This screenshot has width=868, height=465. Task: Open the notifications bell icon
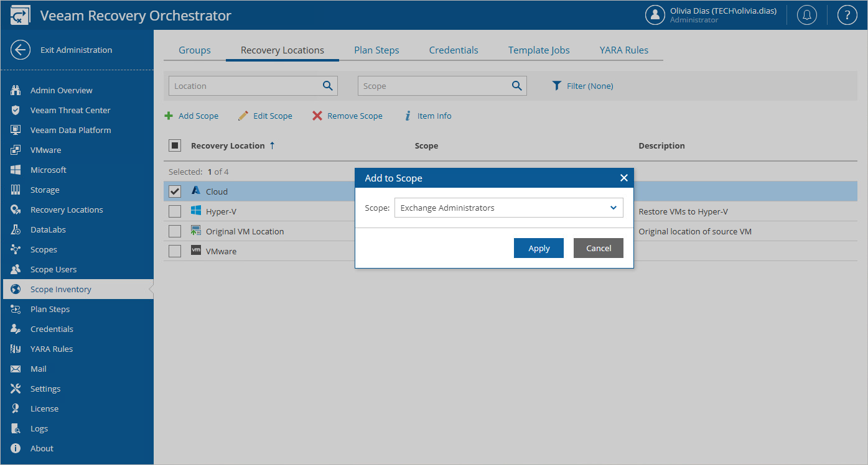[807, 16]
